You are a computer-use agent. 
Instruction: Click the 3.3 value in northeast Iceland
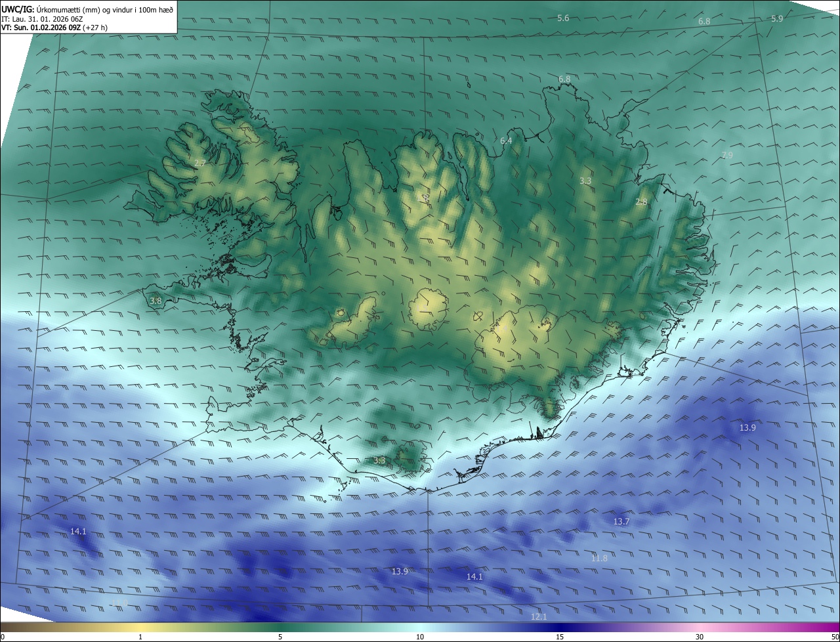(x=586, y=181)
